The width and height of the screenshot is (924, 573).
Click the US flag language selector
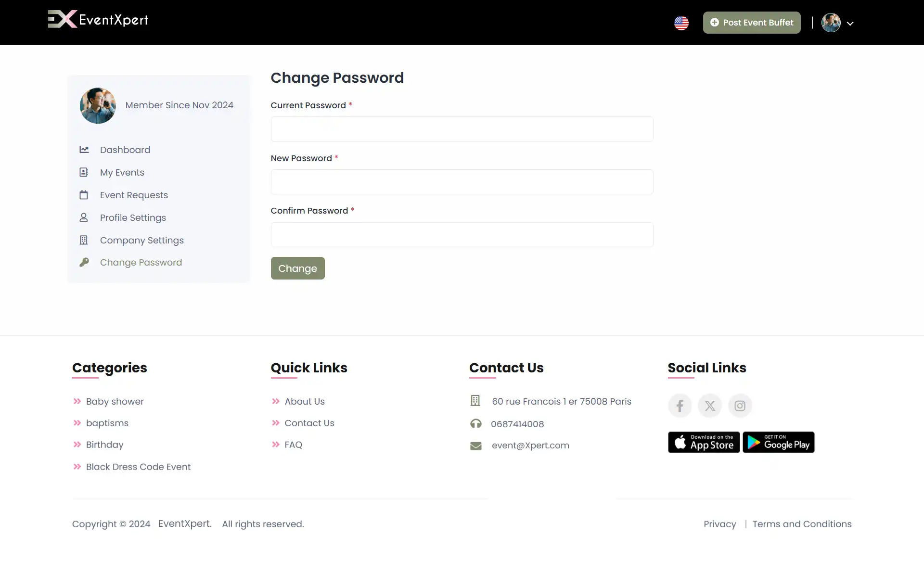point(681,23)
